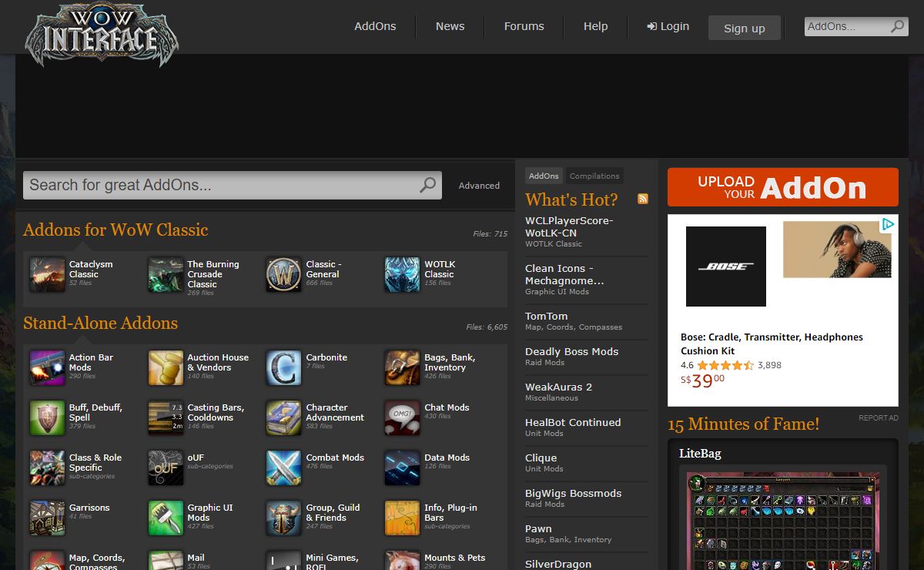The width and height of the screenshot is (924, 570).
Task: Click the Advanced search link
Action: point(479,186)
